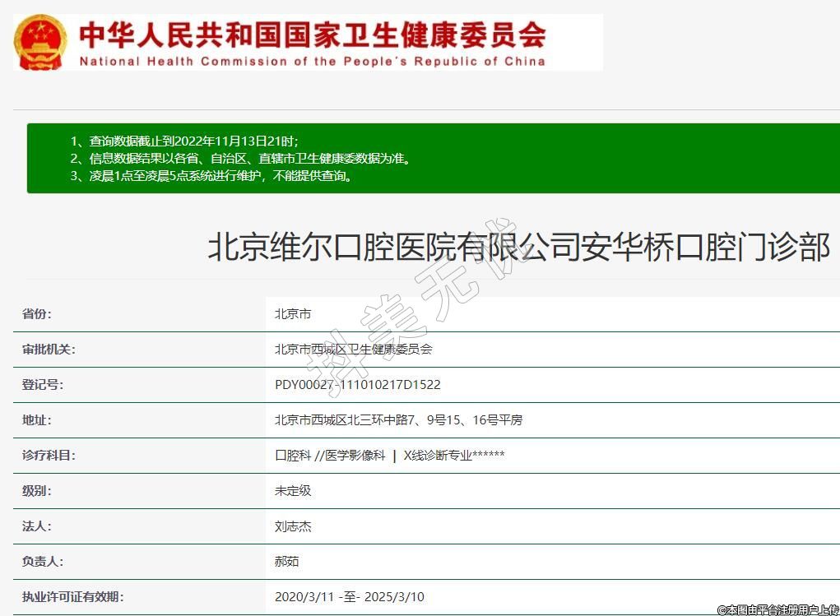The image size is (840, 616).
Task: Click the license validity dates 2020/3/11 to 2025/3/10
Action: [349, 597]
